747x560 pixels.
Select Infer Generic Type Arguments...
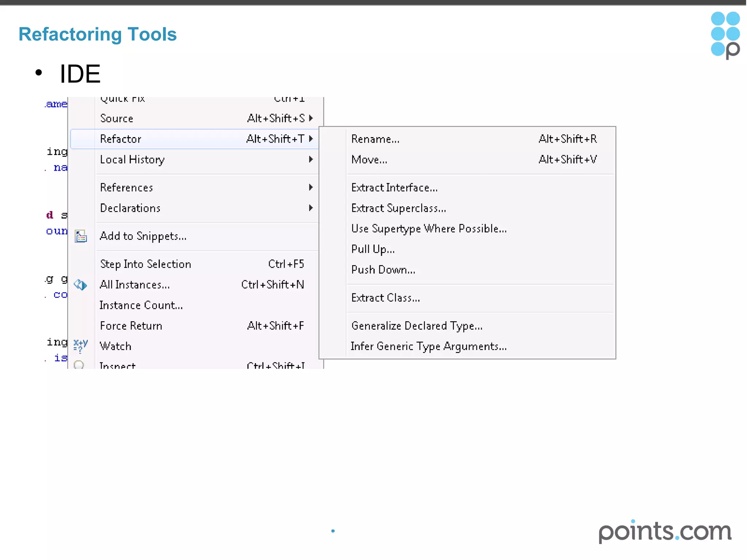(429, 346)
